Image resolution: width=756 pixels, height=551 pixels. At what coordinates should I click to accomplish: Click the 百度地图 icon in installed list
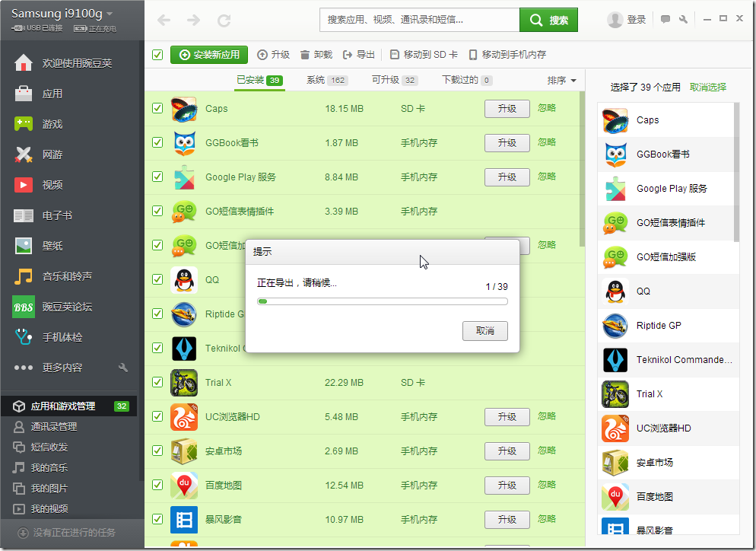[x=184, y=486]
